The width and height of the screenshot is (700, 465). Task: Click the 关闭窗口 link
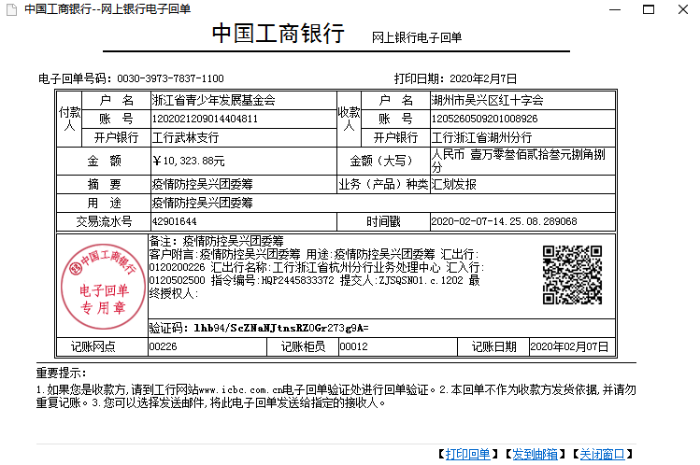tap(602, 454)
